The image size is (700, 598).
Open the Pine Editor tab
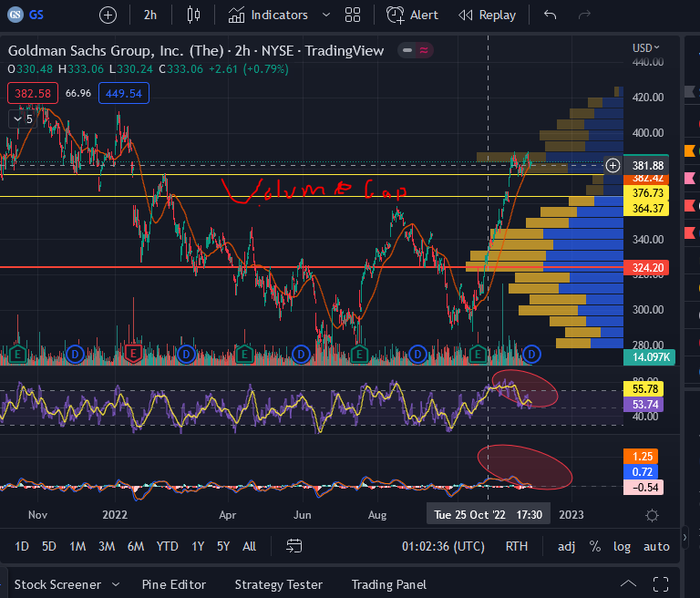point(174,584)
